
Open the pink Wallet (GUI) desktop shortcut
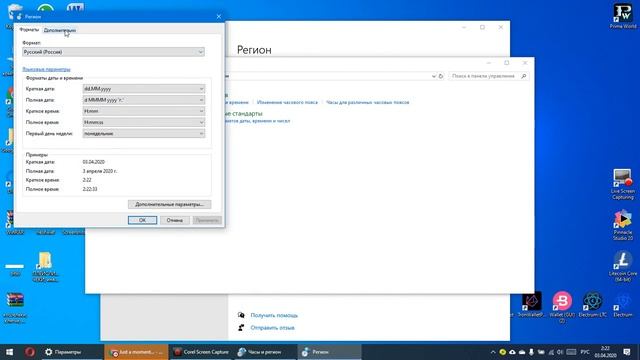562,306
